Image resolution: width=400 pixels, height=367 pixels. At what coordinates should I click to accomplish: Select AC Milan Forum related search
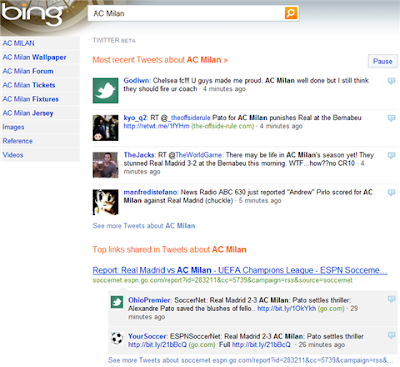[28, 71]
